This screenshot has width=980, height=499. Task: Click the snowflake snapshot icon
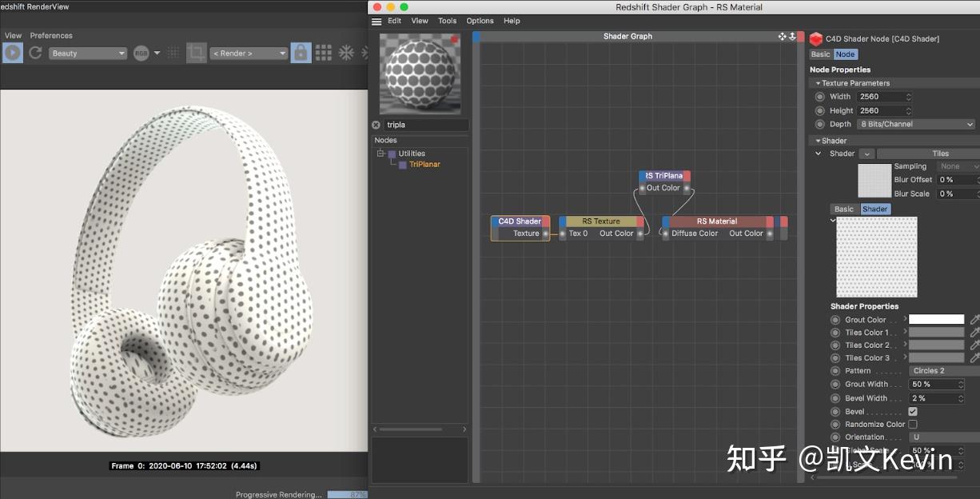(347, 52)
